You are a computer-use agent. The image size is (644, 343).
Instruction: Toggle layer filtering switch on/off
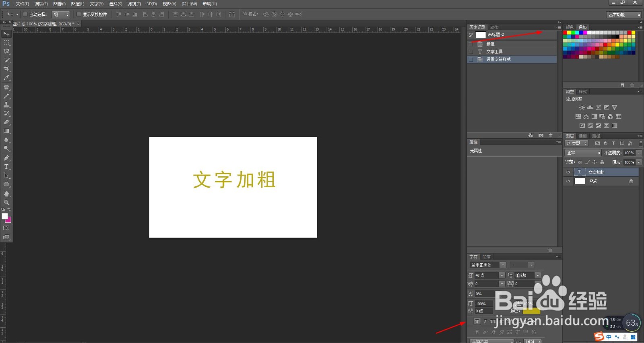click(x=641, y=143)
